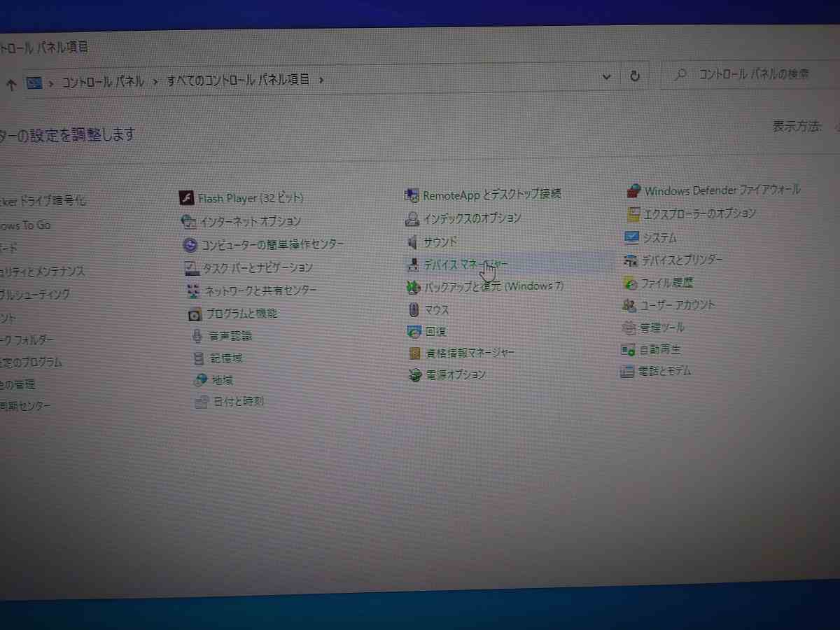Open the RemoteApp とデスクトップ接続 icon
The image size is (840, 630).
click(x=412, y=195)
